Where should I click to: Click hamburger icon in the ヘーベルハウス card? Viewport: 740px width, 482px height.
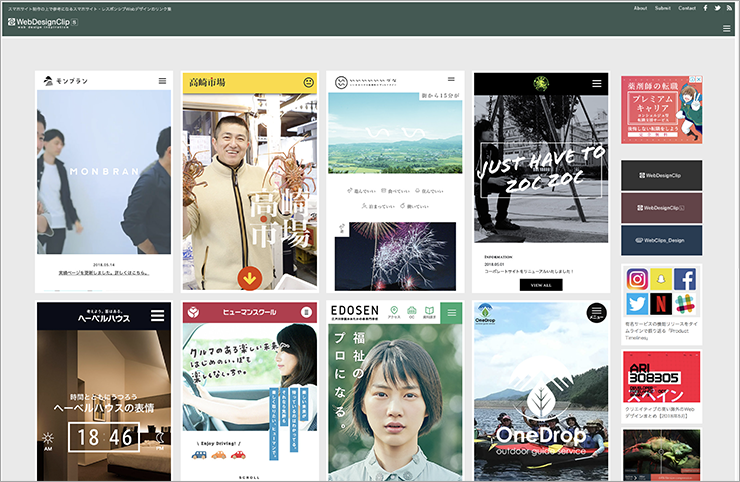158,315
